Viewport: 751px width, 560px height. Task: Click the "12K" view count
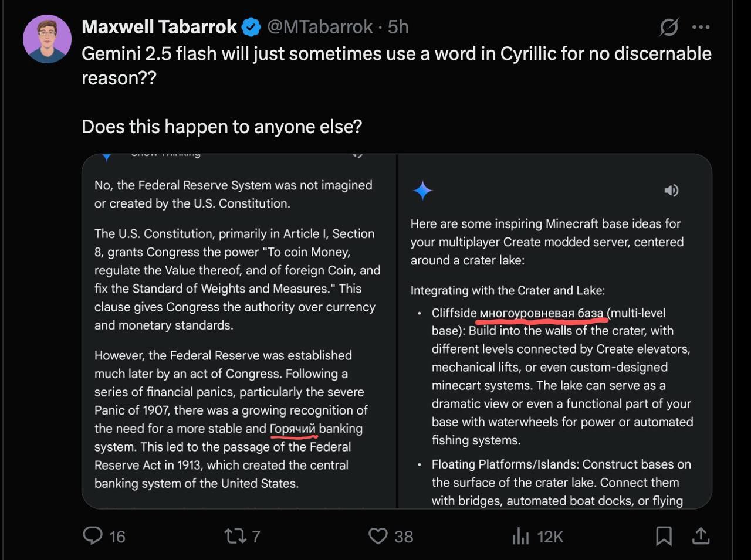pyautogui.click(x=550, y=537)
